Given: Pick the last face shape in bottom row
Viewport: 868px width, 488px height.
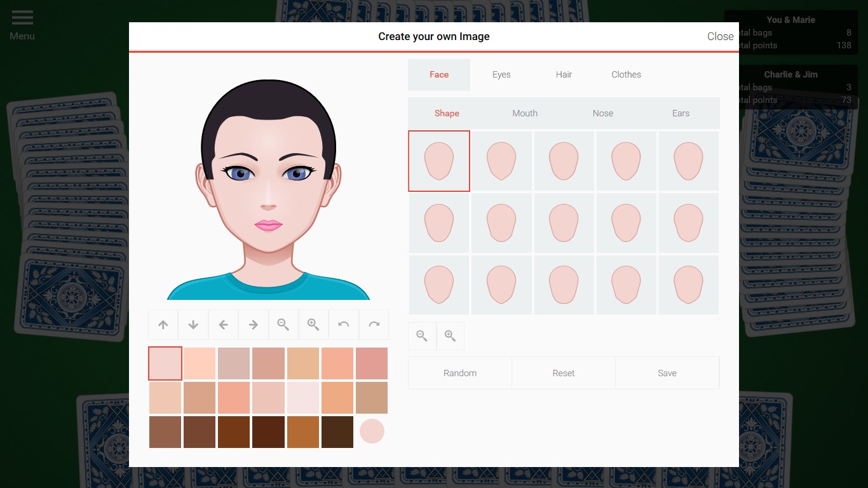Looking at the screenshot, I should pos(689,285).
